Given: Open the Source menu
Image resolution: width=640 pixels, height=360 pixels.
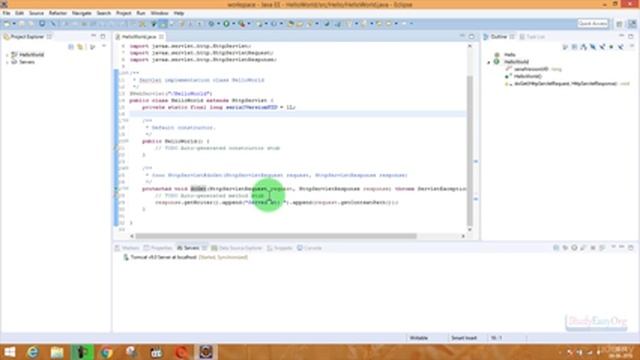Looking at the screenshot, I should click(36, 13).
